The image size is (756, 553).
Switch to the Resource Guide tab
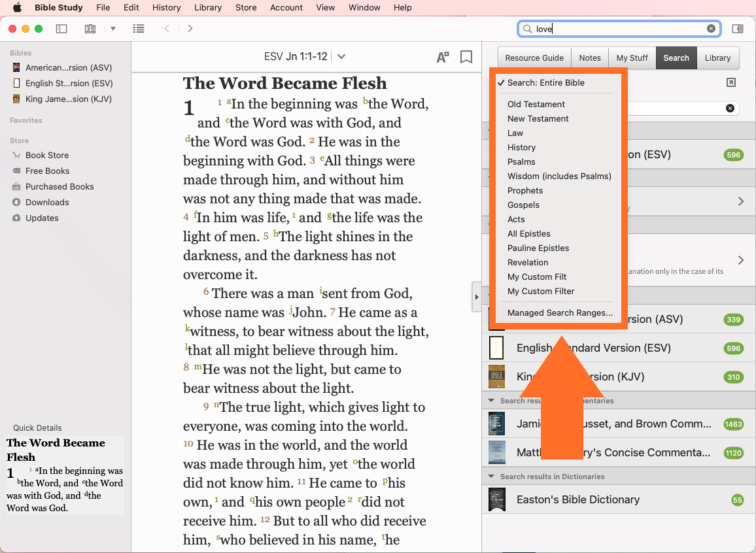click(x=534, y=58)
